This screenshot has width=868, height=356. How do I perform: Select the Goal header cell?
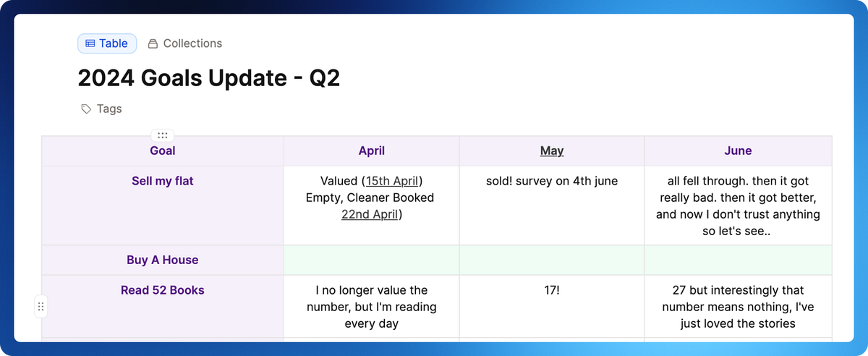tap(163, 151)
